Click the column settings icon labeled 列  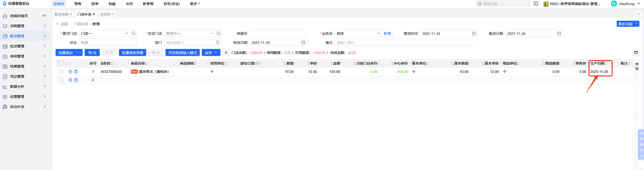point(637,67)
